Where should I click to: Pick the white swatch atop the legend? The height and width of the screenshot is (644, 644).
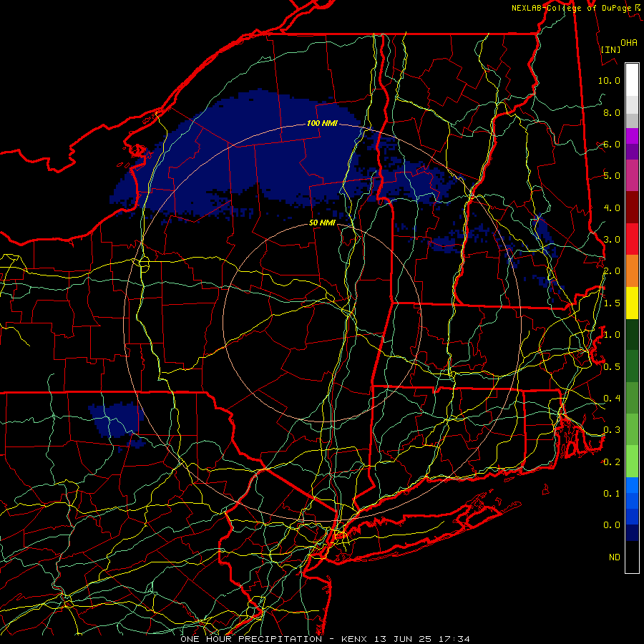[632, 80]
